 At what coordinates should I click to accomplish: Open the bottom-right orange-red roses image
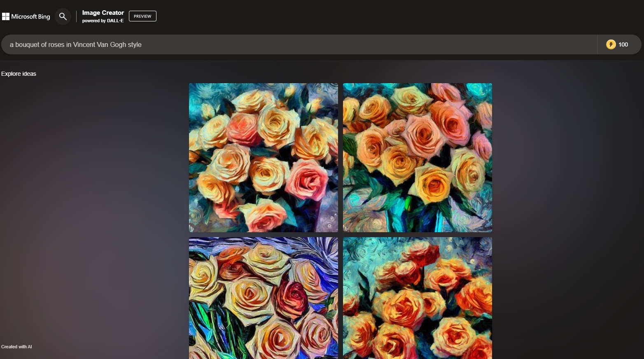pos(418,298)
